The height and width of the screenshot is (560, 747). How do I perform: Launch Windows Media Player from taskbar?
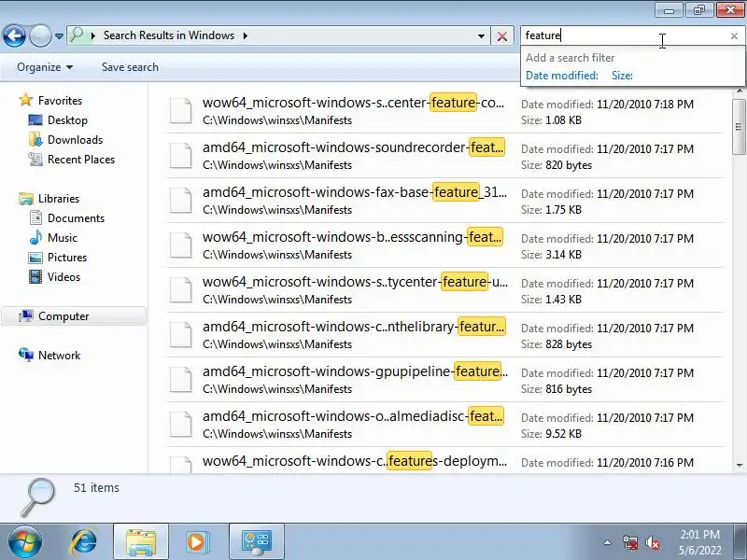[196, 542]
